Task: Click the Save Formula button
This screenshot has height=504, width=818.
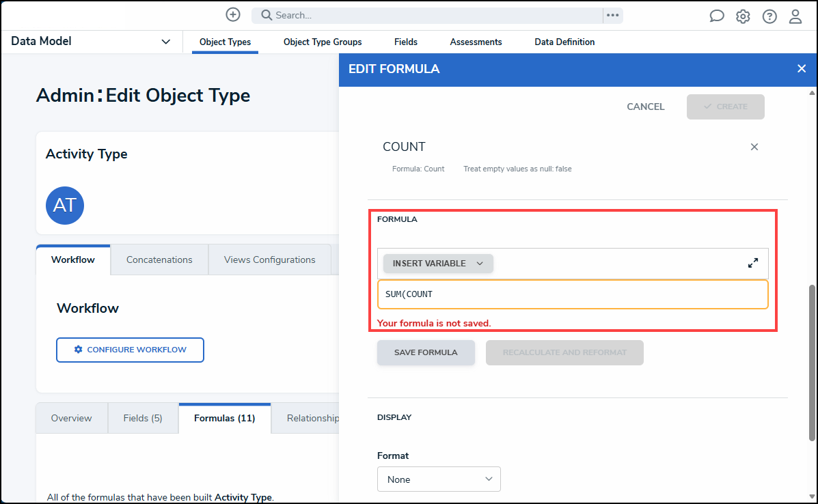Action: (x=426, y=352)
